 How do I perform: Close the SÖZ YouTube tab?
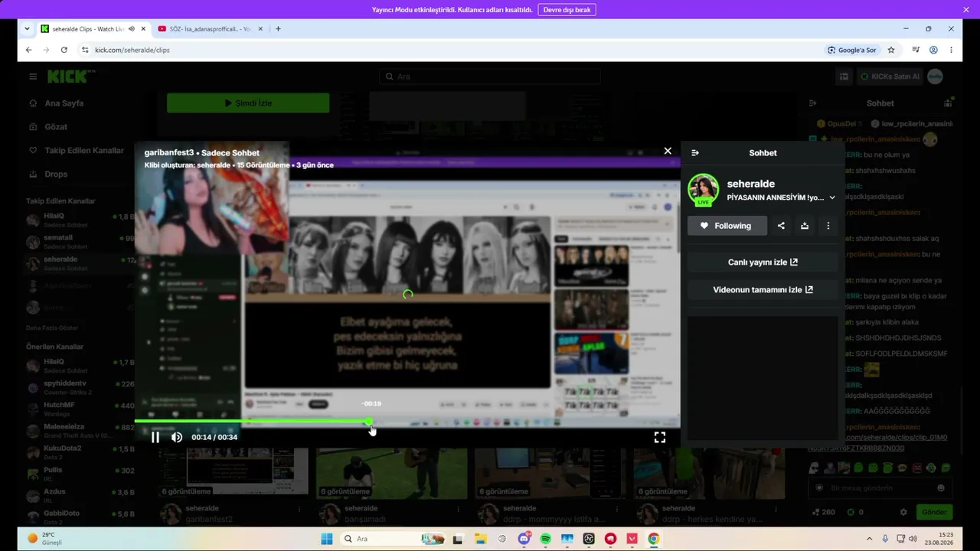[x=260, y=29]
